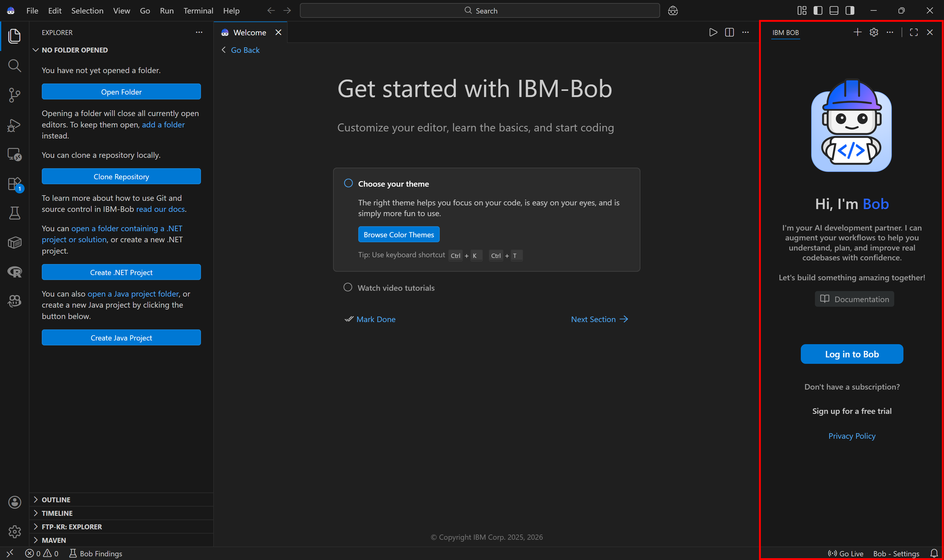Click the Bob icon beside search bar
The image size is (944, 560).
click(x=673, y=10)
